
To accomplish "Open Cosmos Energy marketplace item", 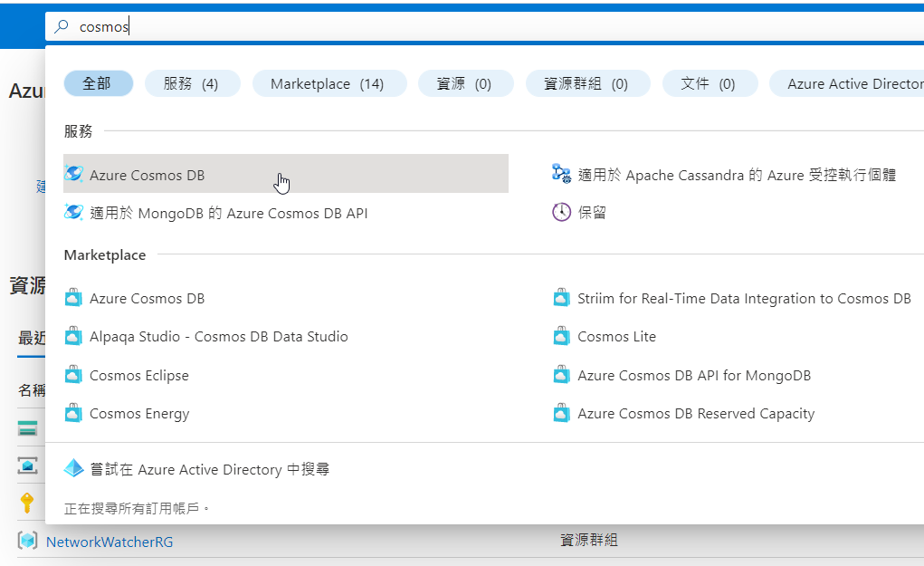I will [139, 414].
